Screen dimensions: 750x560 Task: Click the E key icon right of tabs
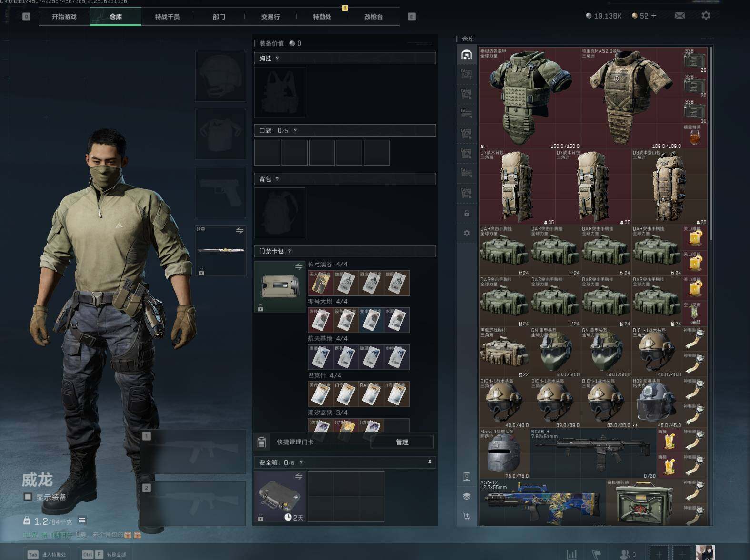click(x=412, y=17)
